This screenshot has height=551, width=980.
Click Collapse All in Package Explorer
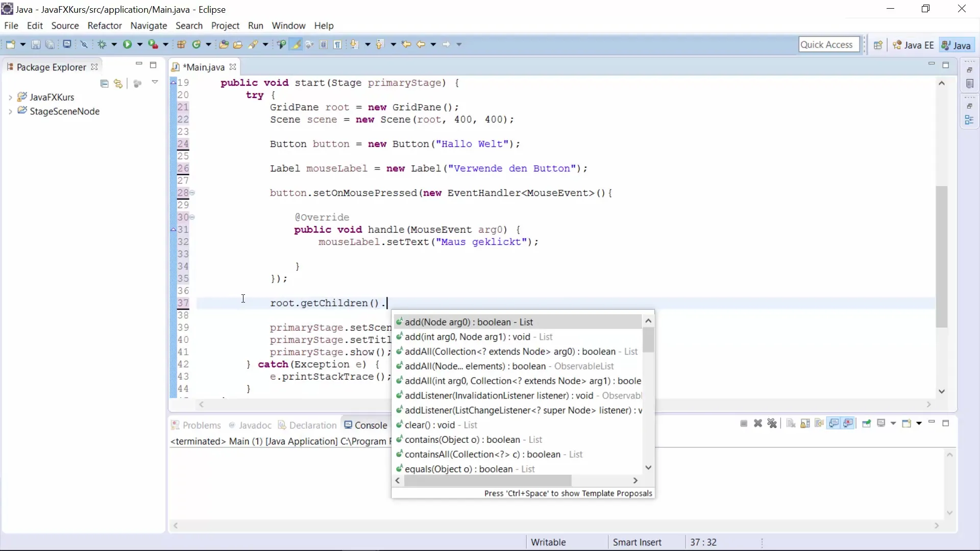click(104, 83)
